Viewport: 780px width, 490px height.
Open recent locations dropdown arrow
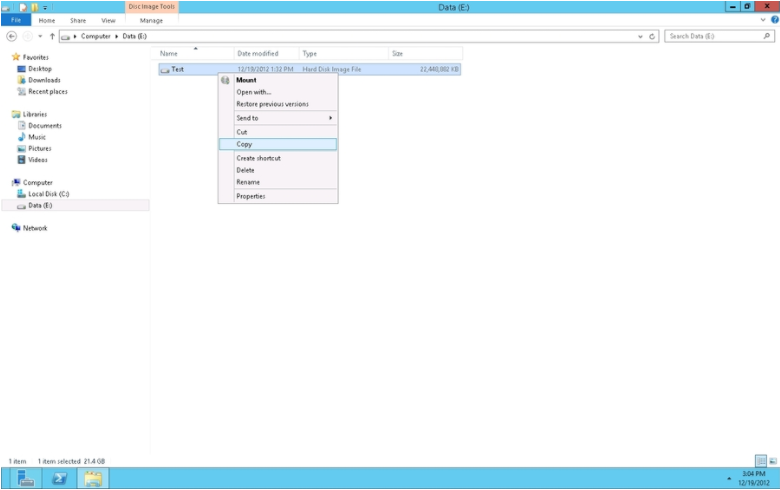pyautogui.click(x=40, y=36)
